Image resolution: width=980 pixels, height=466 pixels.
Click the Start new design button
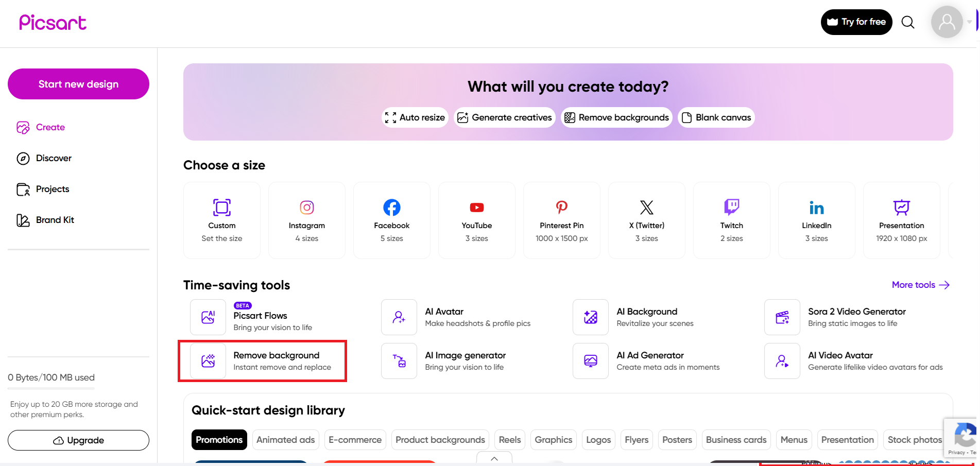pos(78,84)
